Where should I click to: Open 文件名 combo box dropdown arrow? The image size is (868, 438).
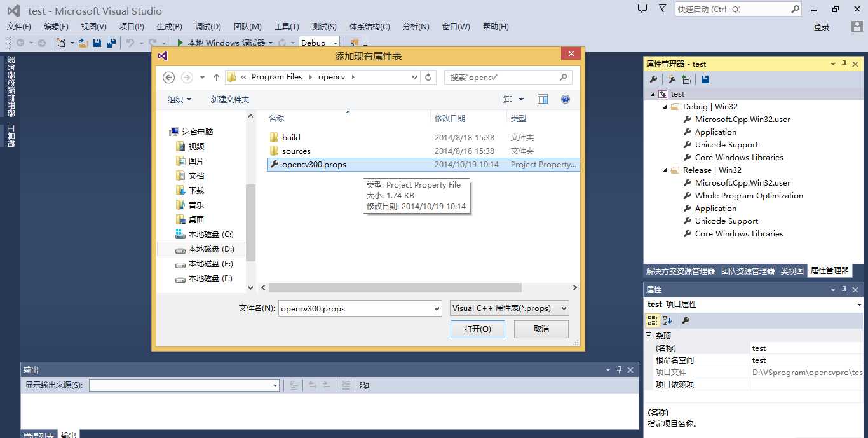click(x=437, y=308)
